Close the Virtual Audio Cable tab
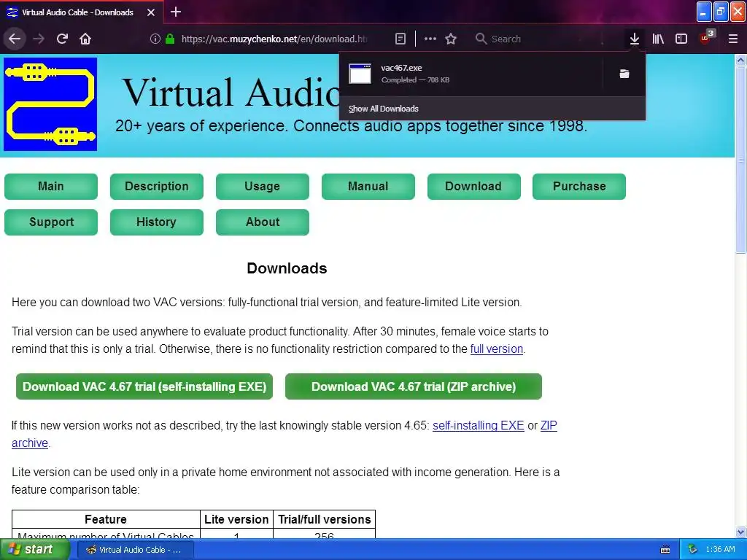Screen dimensions: 747x560 click(151, 12)
